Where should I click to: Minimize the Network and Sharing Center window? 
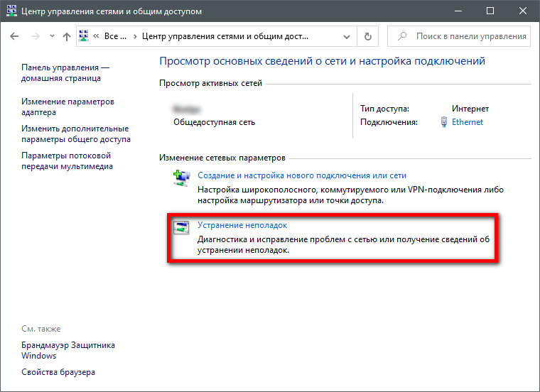[x=458, y=11]
